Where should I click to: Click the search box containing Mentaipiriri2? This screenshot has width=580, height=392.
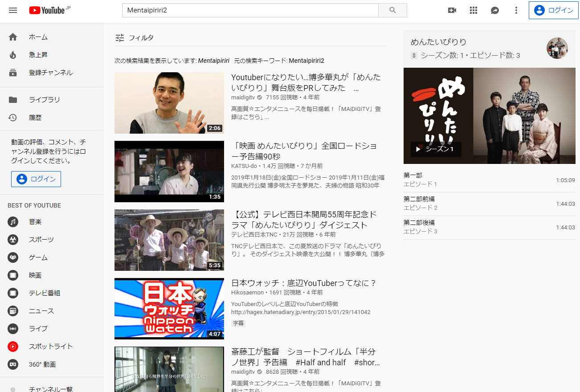click(250, 10)
